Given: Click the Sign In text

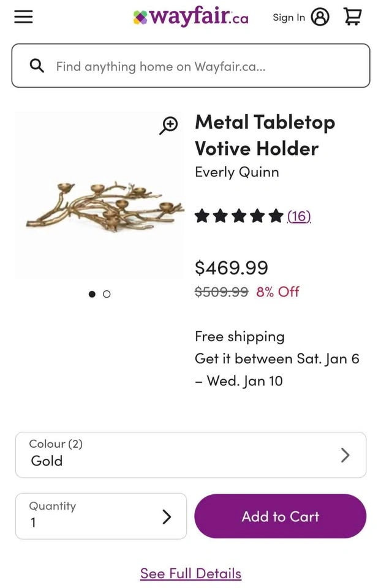Looking at the screenshot, I should [289, 17].
